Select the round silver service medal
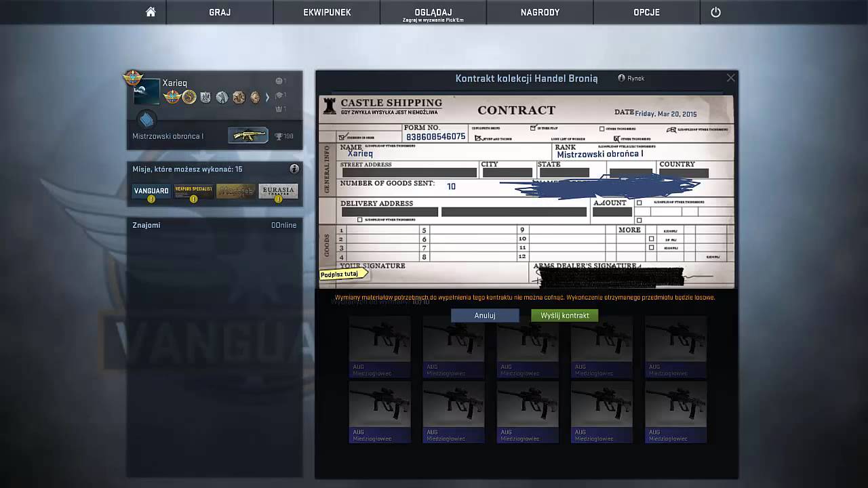 [x=222, y=98]
